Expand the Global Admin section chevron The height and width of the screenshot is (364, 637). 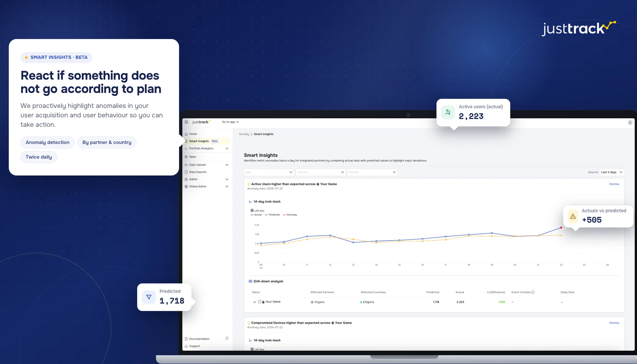coord(227,186)
